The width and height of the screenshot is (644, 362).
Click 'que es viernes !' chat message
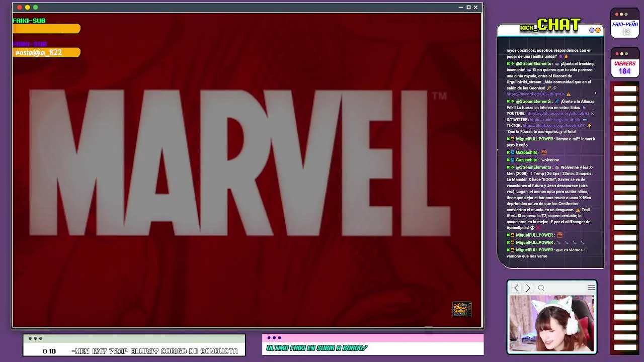(x=570, y=250)
